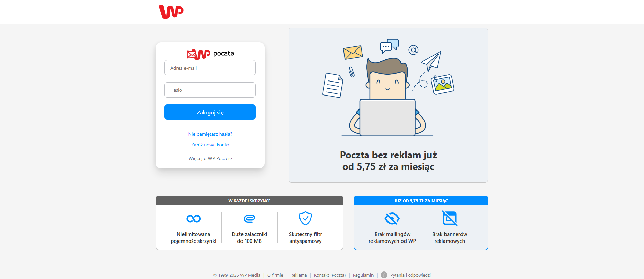
Task: Open Więcej o WP Poczcie link
Action: click(210, 158)
